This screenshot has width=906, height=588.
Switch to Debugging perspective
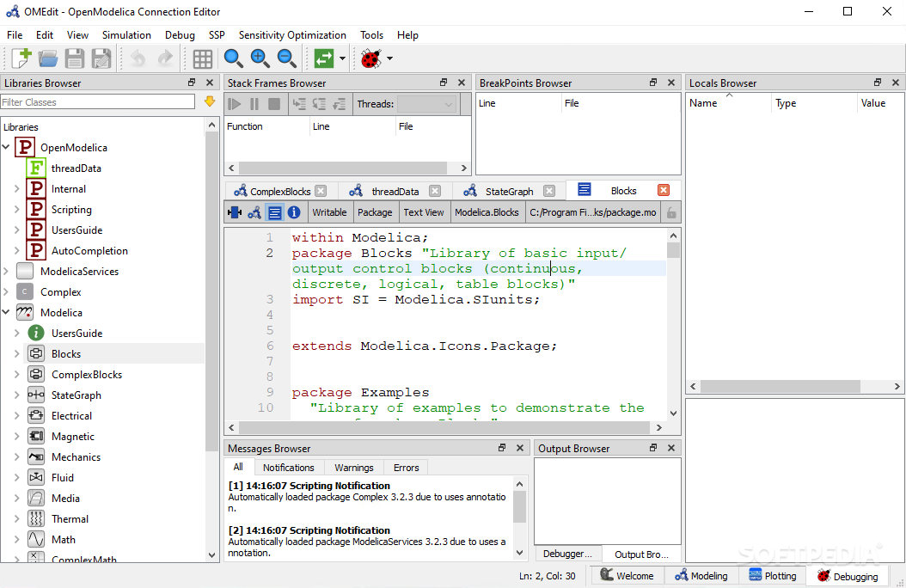848,576
